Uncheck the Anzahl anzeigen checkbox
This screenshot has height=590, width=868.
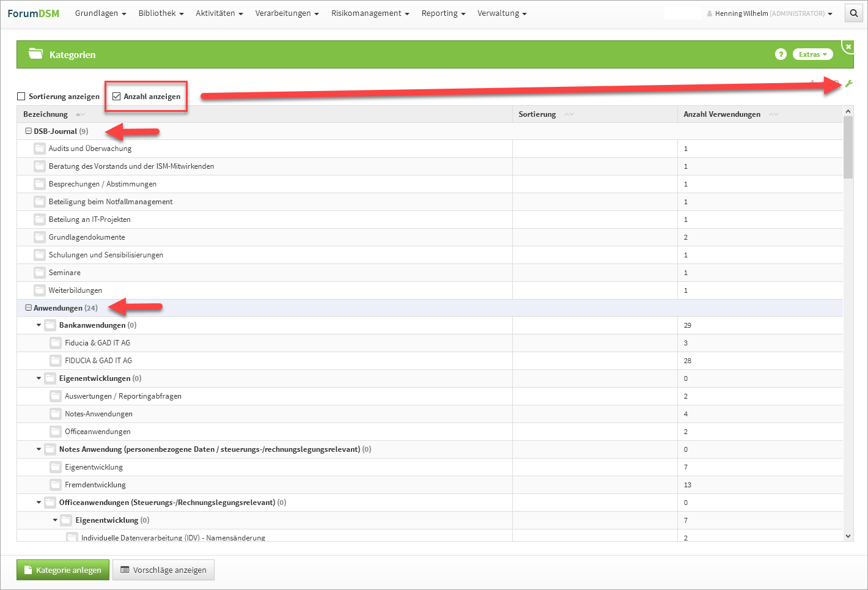pos(116,97)
